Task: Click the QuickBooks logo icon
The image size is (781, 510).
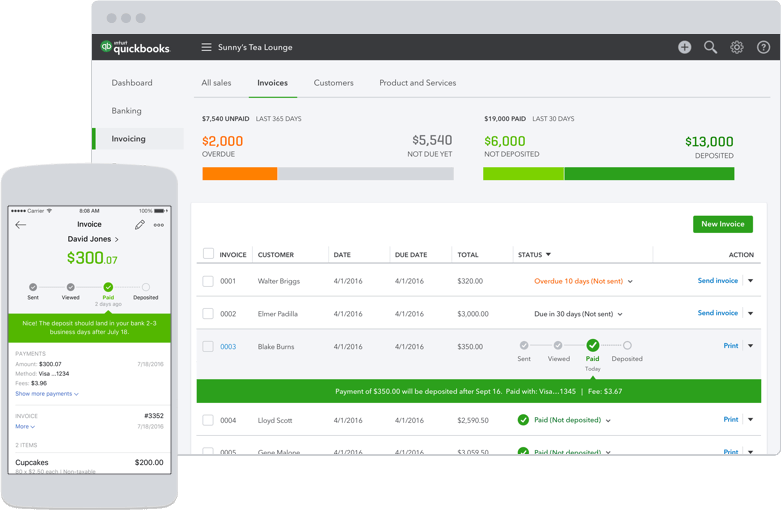Action: pyautogui.click(x=107, y=47)
